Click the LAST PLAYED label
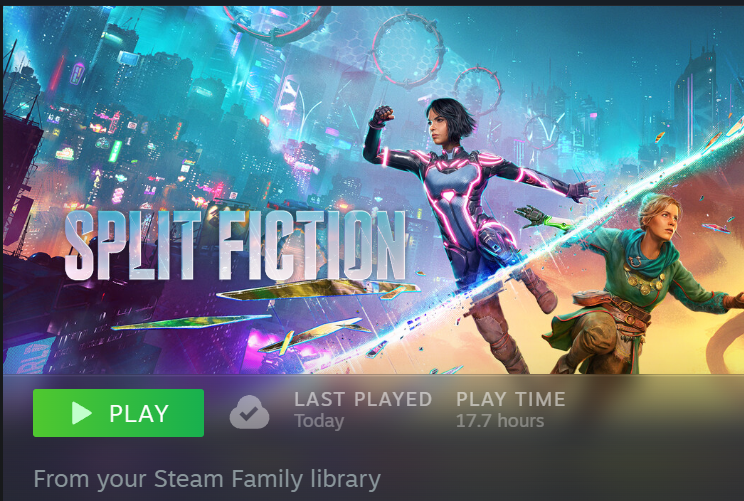Image resolution: width=744 pixels, height=501 pixels. coord(363,399)
